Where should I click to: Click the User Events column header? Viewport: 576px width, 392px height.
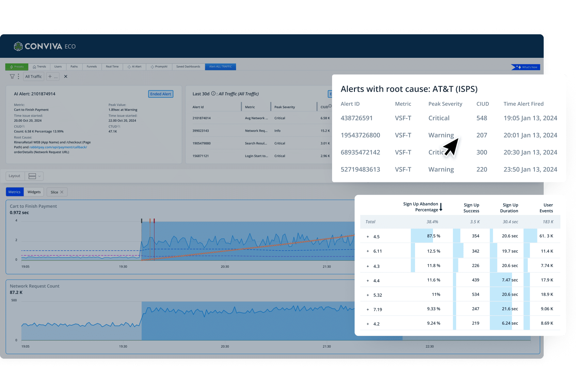pos(546,208)
